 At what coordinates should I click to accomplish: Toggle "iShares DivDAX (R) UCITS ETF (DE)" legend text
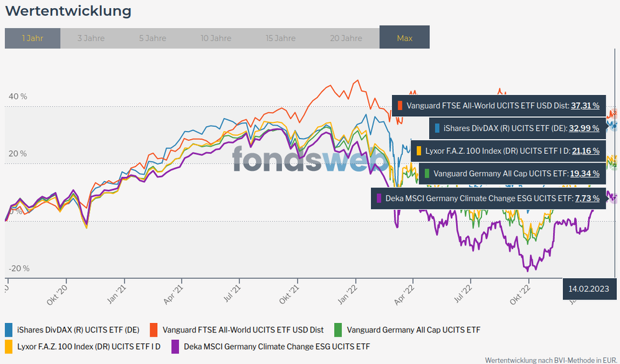tap(78, 329)
